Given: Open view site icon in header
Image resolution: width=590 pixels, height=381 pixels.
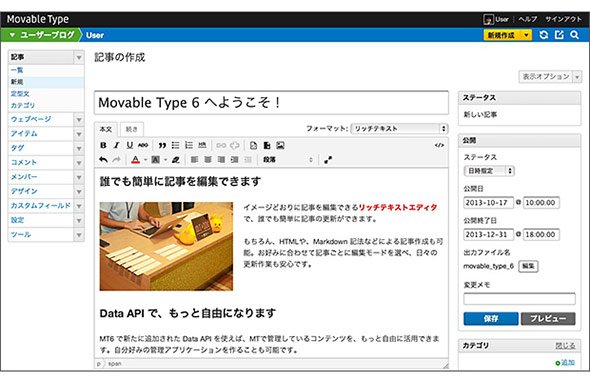Looking at the screenshot, I should pyautogui.click(x=559, y=35).
